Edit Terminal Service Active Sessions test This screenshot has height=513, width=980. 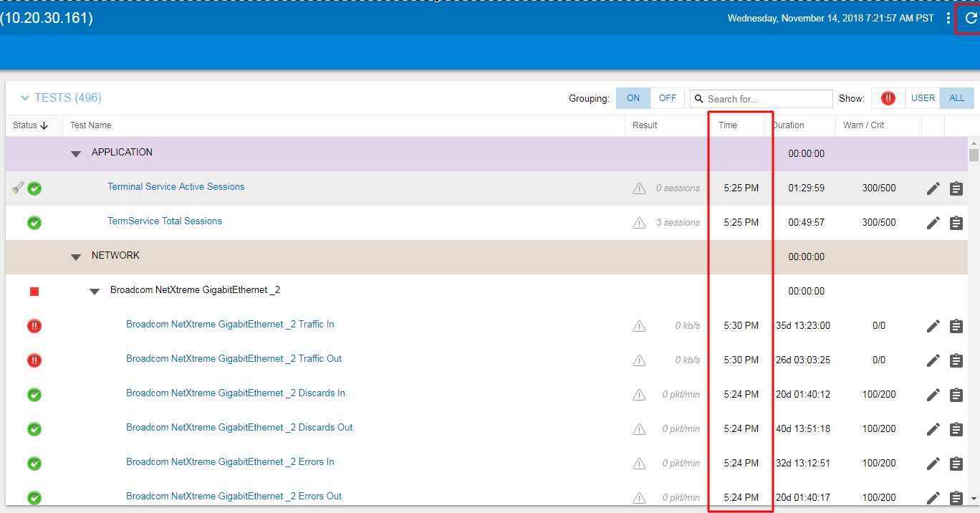(933, 188)
